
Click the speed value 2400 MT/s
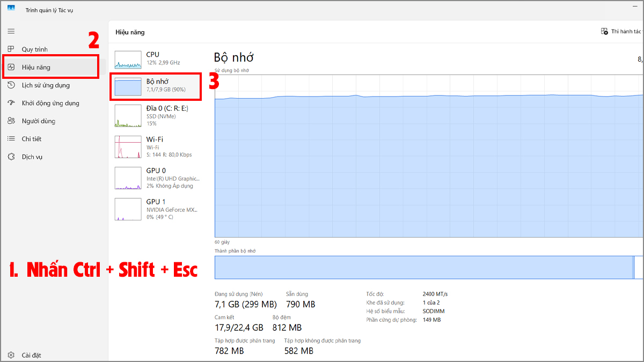coord(435,294)
